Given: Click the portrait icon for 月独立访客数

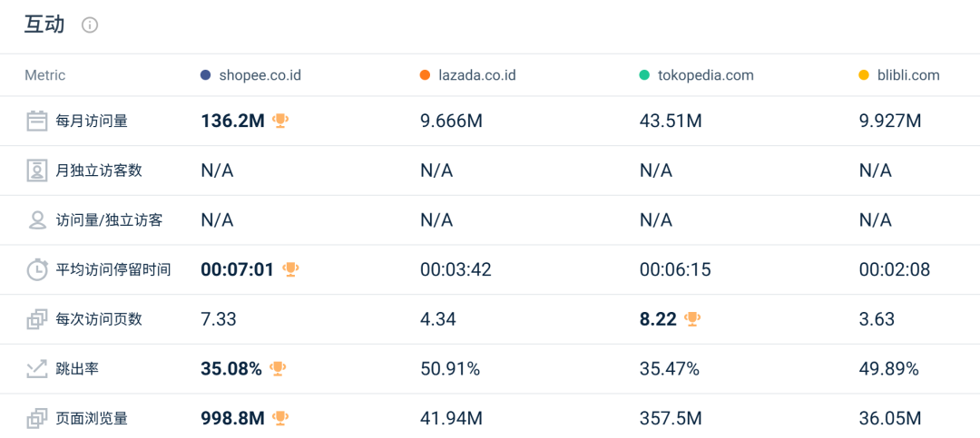Looking at the screenshot, I should pyautogui.click(x=37, y=170).
